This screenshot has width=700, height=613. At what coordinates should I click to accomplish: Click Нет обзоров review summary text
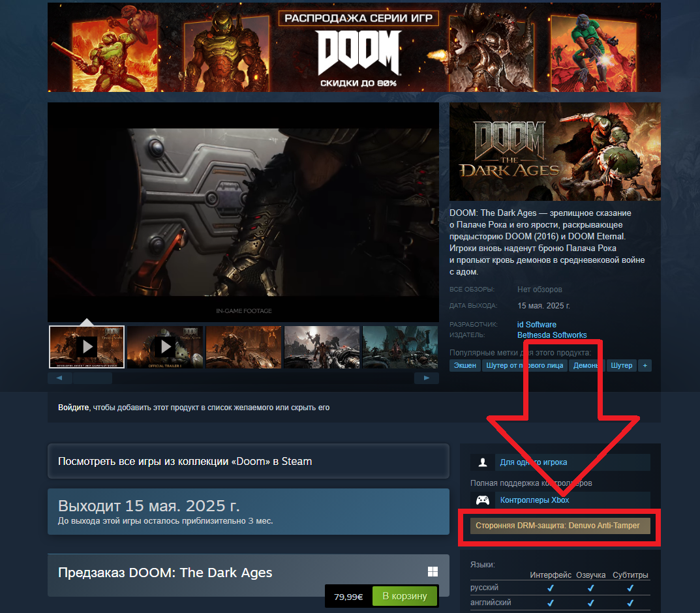click(x=540, y=289)
